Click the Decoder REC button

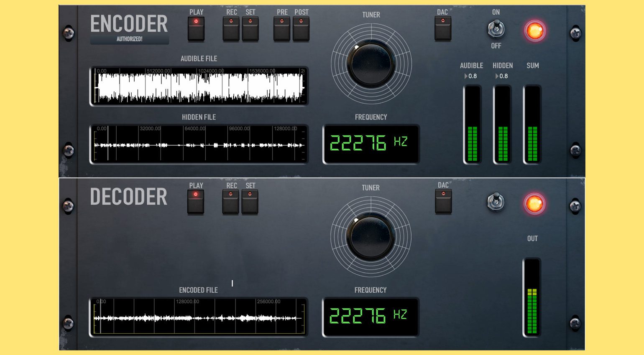point(230,202)
